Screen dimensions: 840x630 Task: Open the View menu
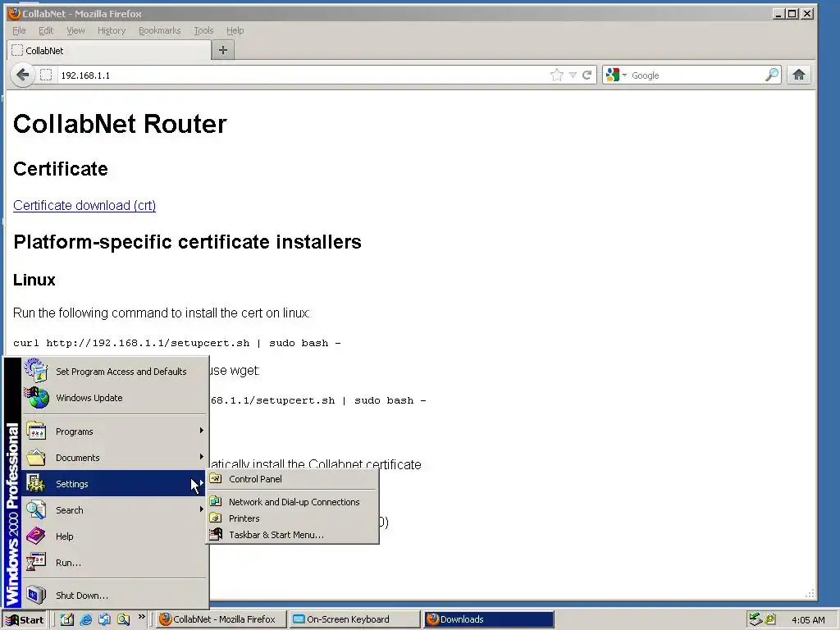point(75,30)
